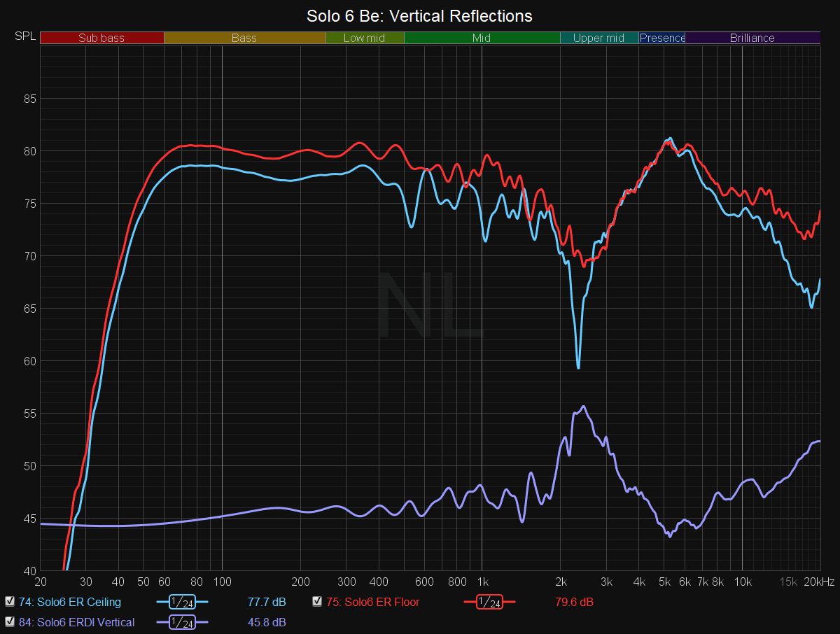
Task: Click the 85 mark on the SPL axis
Action: [29, 99]
